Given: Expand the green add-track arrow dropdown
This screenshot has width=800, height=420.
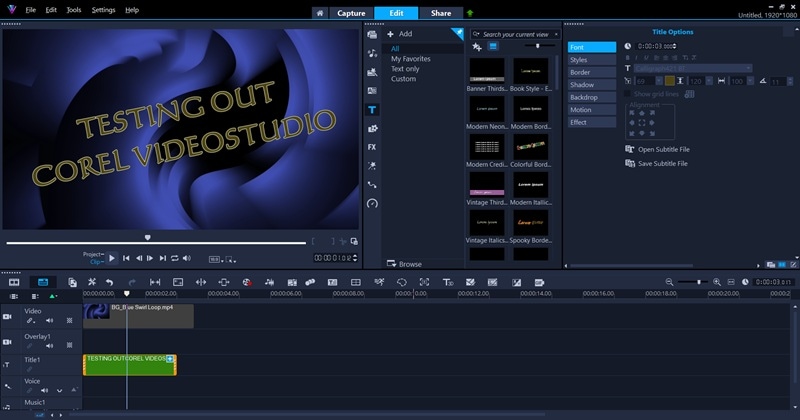Looking at the screenshot, I should tap(53, 297).
